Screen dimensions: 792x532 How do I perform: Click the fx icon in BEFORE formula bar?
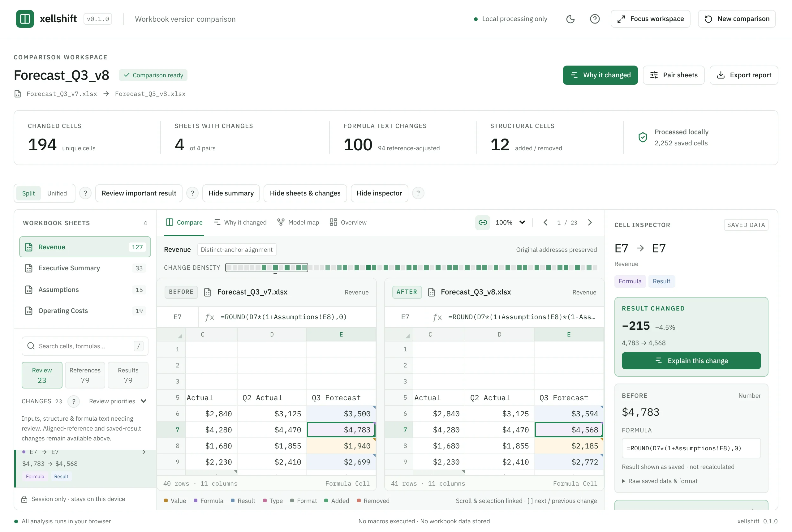[210, 317]
